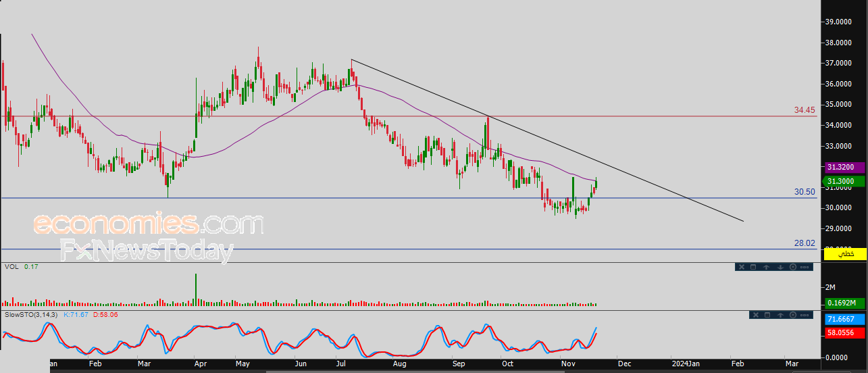Click the 39.0000 price axis label
Viewport: 868px width, 373px height.
click(839, 22)
